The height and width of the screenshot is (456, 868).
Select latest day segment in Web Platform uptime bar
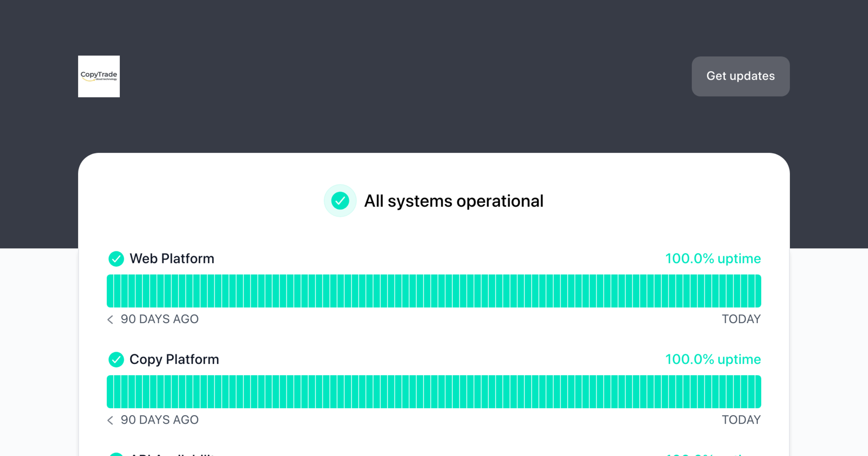[758, 291]
